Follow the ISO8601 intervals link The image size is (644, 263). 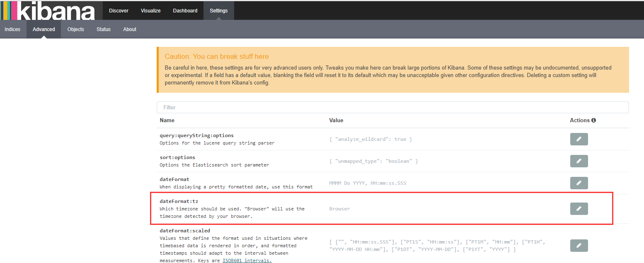(x=247, y=261)
